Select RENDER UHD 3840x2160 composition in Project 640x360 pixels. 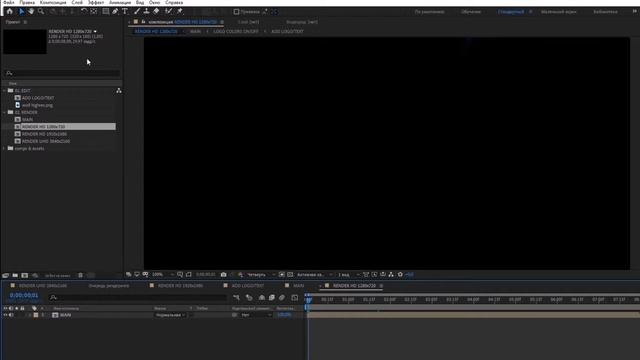coord(46,141)
